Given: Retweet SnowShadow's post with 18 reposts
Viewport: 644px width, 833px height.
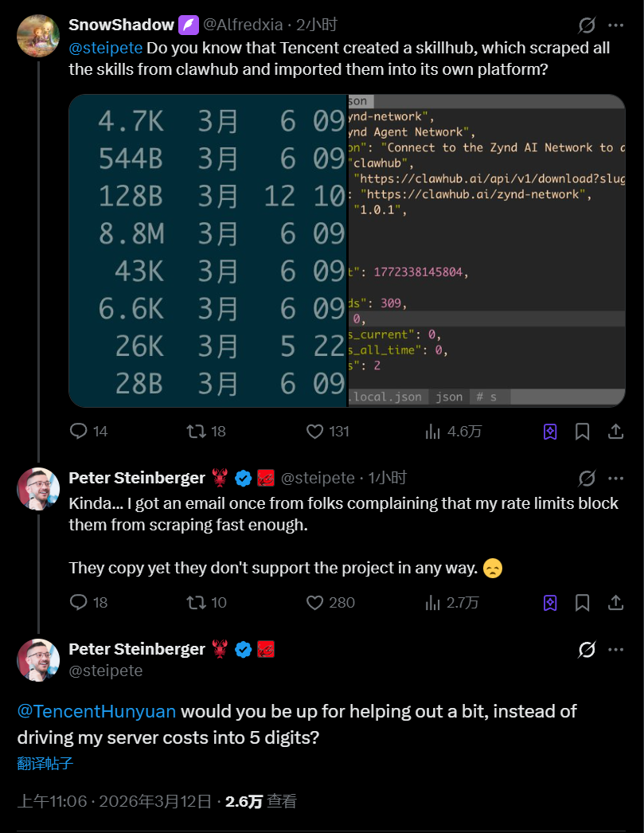Looking at the screenshot, I should (195, 431).
